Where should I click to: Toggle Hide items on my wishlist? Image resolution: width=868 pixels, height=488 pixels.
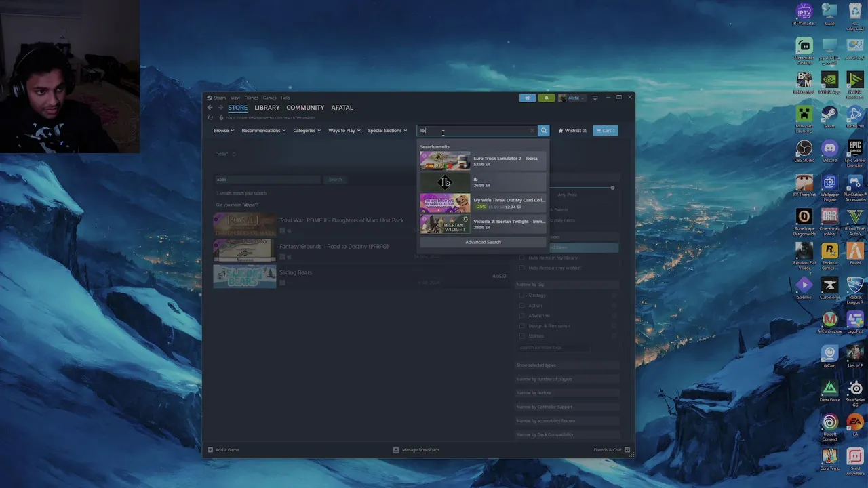(x=522, y=268)
